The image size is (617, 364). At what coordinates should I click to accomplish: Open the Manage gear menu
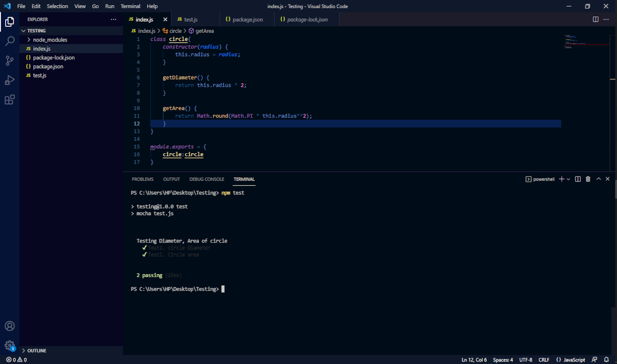click(10, 345)
